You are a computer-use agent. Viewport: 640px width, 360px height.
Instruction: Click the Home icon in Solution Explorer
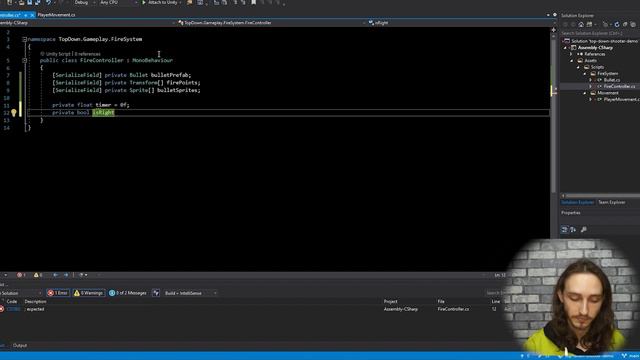(581, 24)
